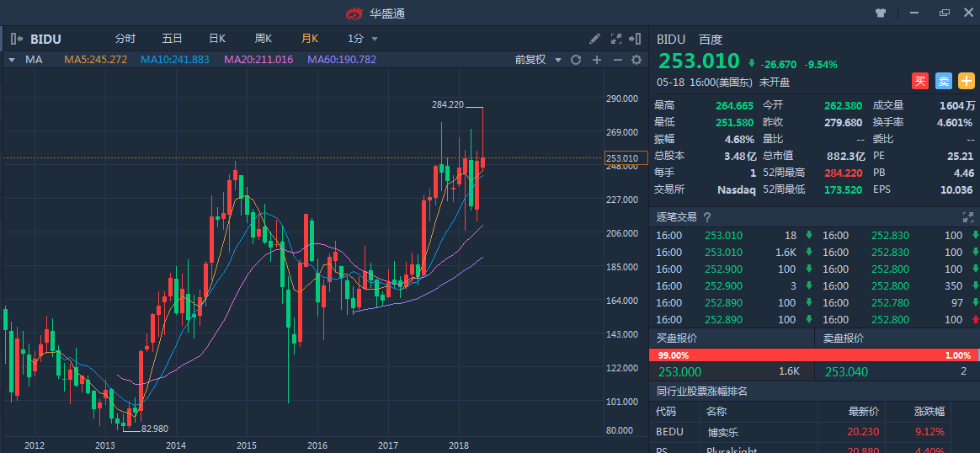
Task: Click current price tag 253.010 on axis
Action: [x=626, y=158]
